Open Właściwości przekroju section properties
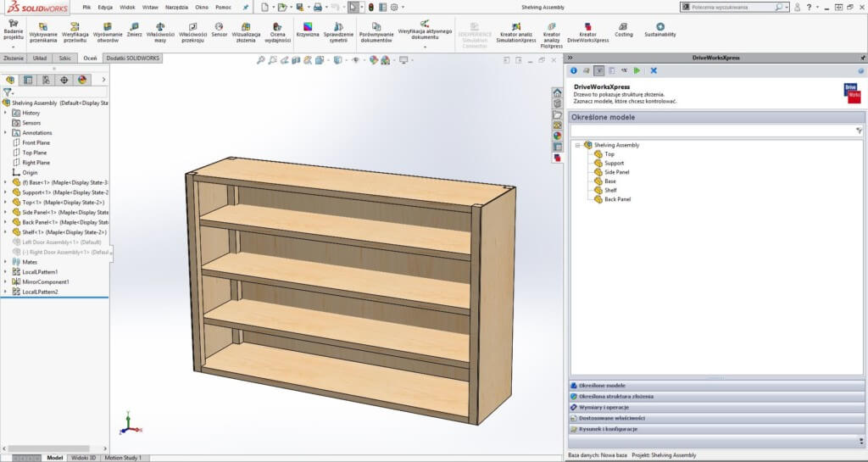This screenshot has height=462, width=868. coord(192,33)
